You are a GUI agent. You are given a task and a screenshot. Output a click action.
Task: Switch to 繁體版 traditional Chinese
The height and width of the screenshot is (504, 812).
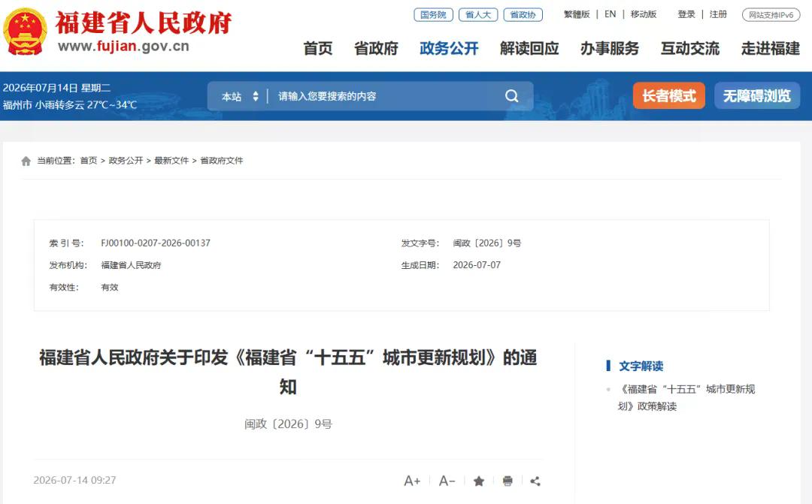[x=577, y=14]
